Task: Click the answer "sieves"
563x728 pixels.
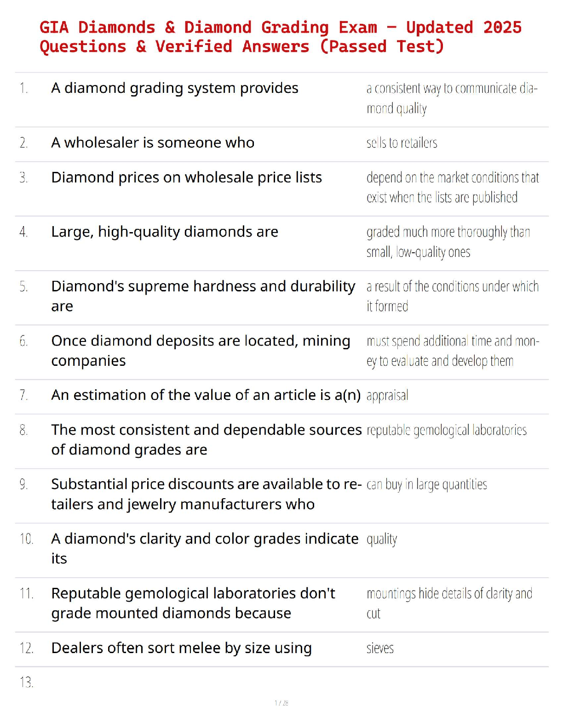Action: tap(380, 648)
